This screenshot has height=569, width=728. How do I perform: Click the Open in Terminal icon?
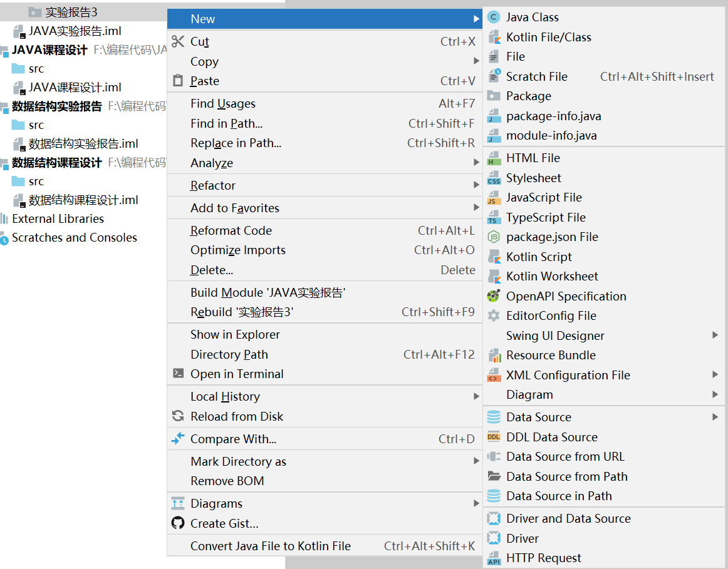click(x=178, y=373)
